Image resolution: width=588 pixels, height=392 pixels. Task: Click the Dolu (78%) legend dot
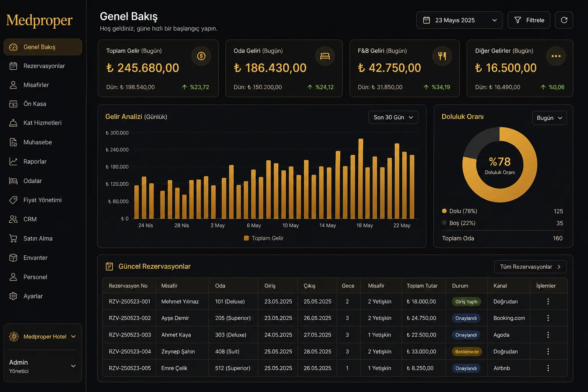(444, 211)
